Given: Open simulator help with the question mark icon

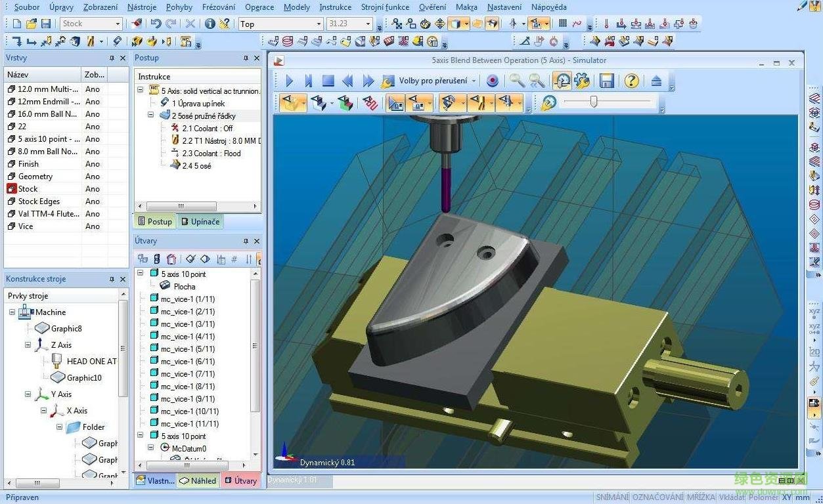Looking at the screenshot, I should point(631,80).
